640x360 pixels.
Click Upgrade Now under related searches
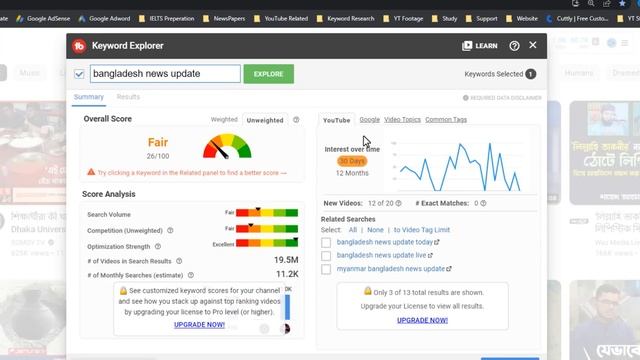[422, 320]
